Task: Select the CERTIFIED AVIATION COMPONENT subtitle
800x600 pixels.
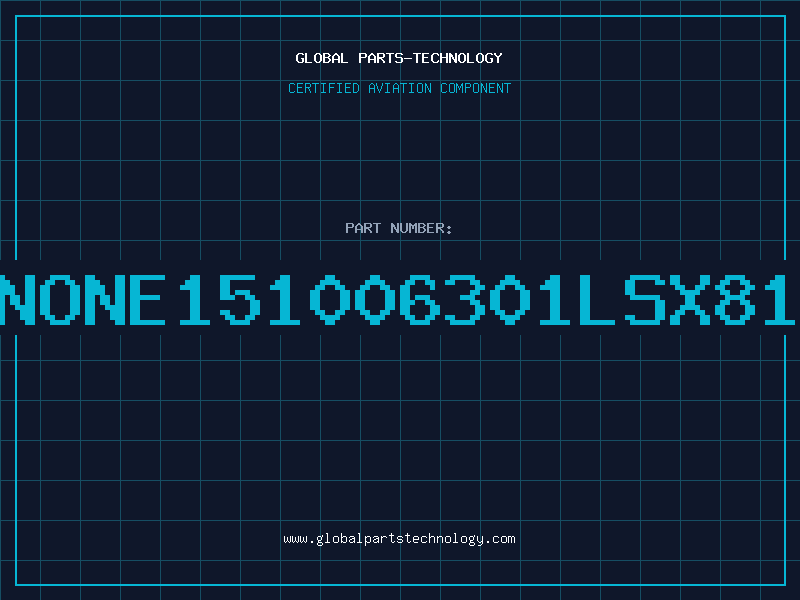Action: 399,88
